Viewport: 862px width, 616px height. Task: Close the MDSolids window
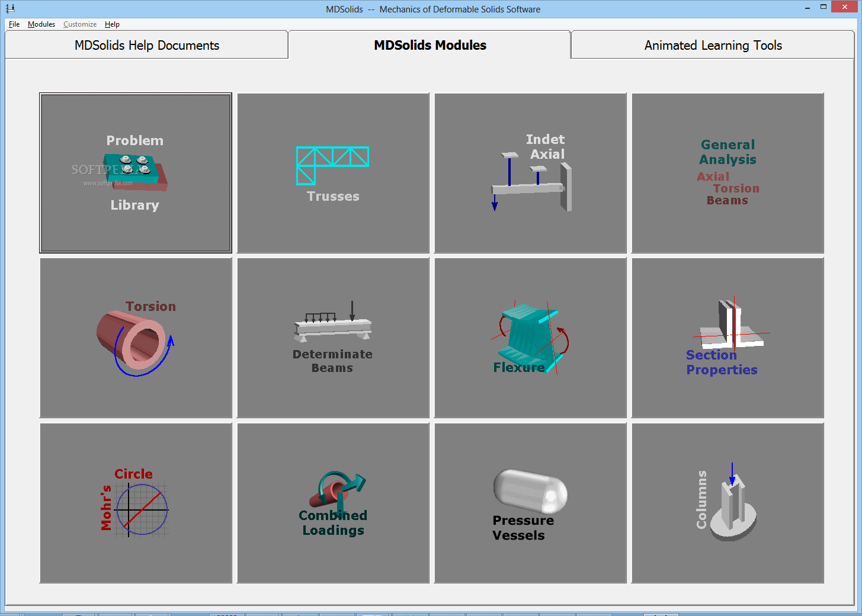point(844,7)
